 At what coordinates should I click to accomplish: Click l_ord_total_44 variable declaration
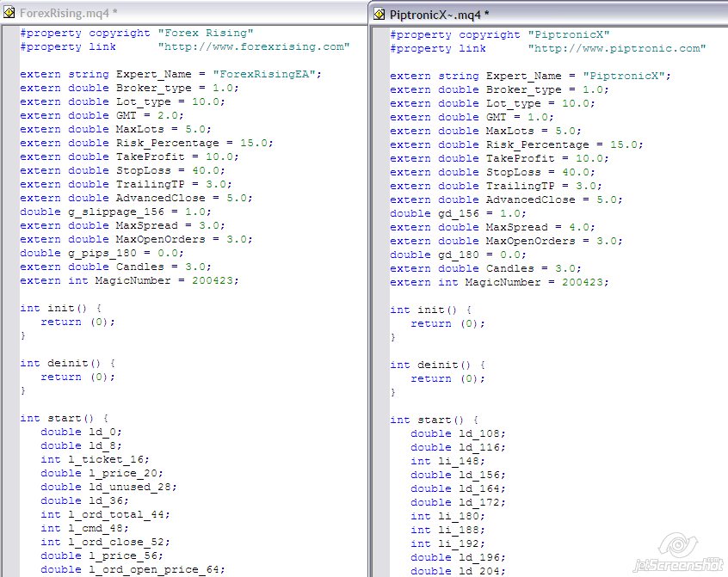105,515
